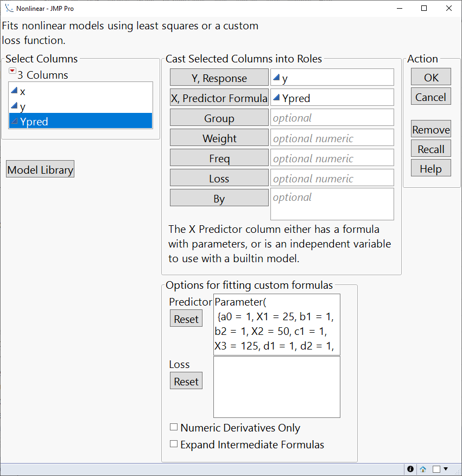Click the continuous data icon beside column y
The height and width of the screenshot is (476, 462).
pos(15,106)
